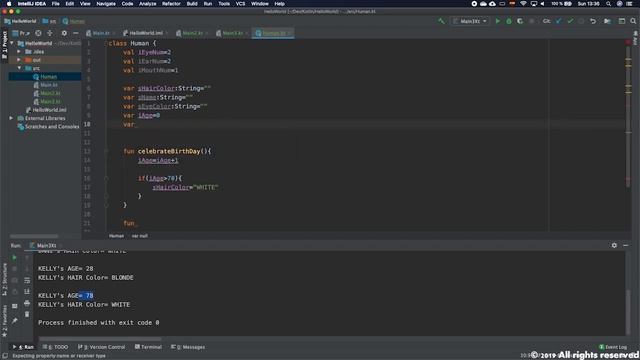Open Project panel settings gear

[x=64, y=33]
